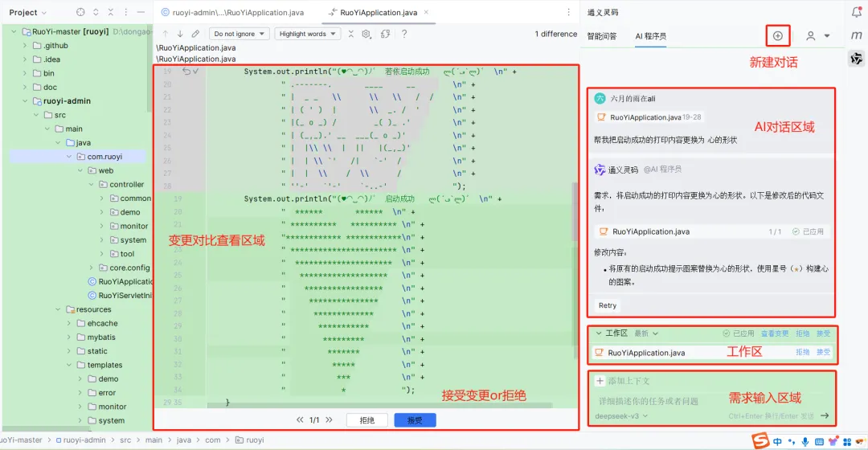Go to next change with double-right arrows
Screen dimensions: 868x450
(x=329, y=420)
